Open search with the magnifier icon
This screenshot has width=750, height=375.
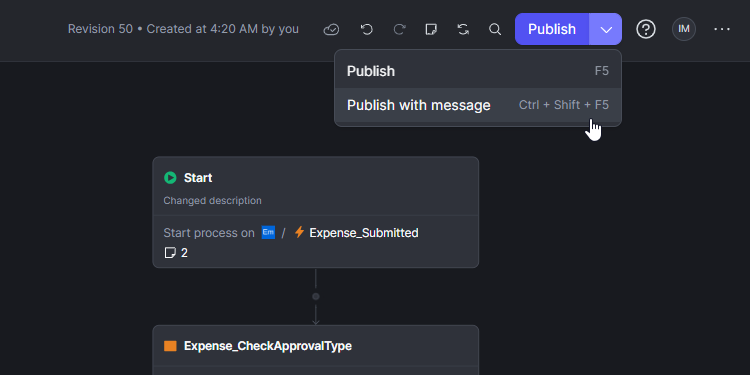pos(495,30)
